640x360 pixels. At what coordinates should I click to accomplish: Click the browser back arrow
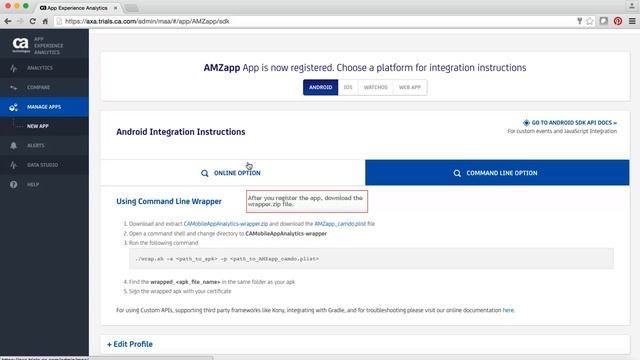tap(8, 21)
